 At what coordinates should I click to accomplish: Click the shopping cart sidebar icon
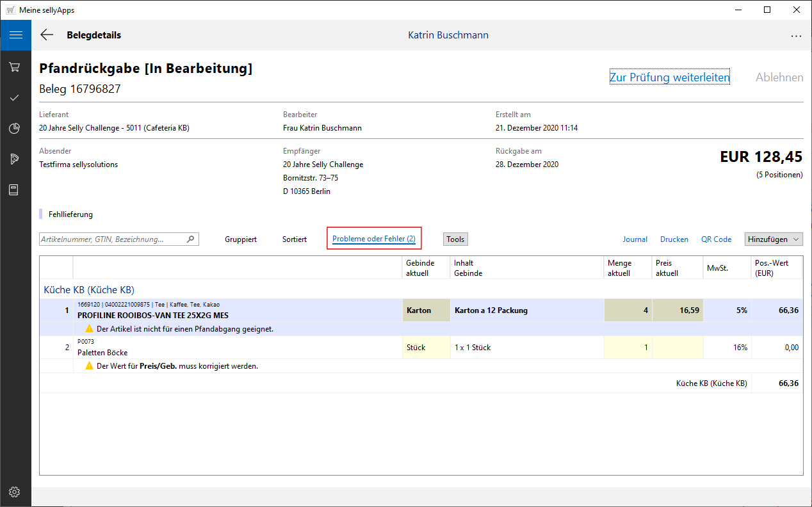[x=15, y=67]
